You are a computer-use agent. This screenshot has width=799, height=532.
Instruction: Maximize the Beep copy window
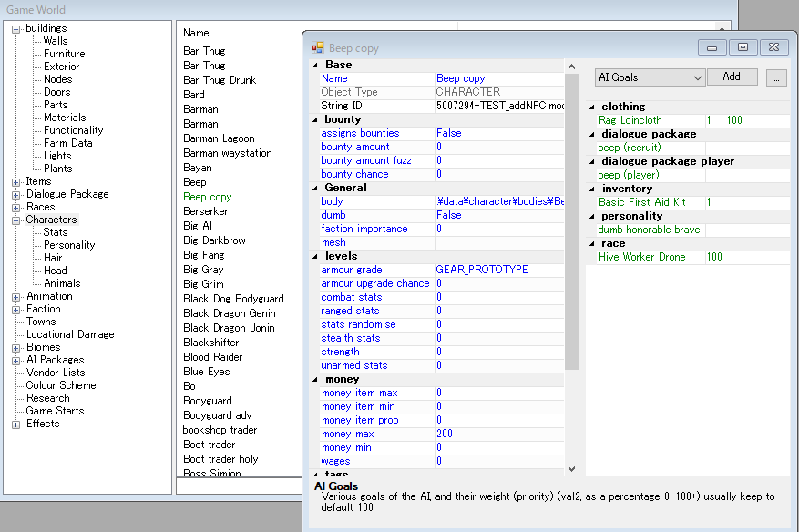pyautogui.click(x=743, y=47)
